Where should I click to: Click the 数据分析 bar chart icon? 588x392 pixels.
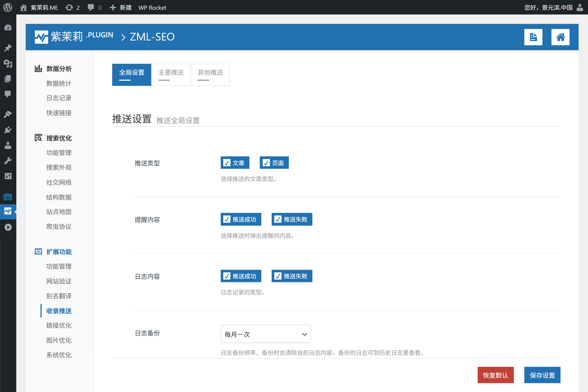click(x=38, y=68)
